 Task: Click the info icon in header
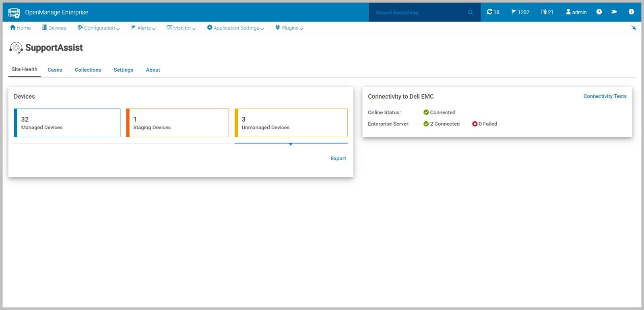[x=631, y=12]
